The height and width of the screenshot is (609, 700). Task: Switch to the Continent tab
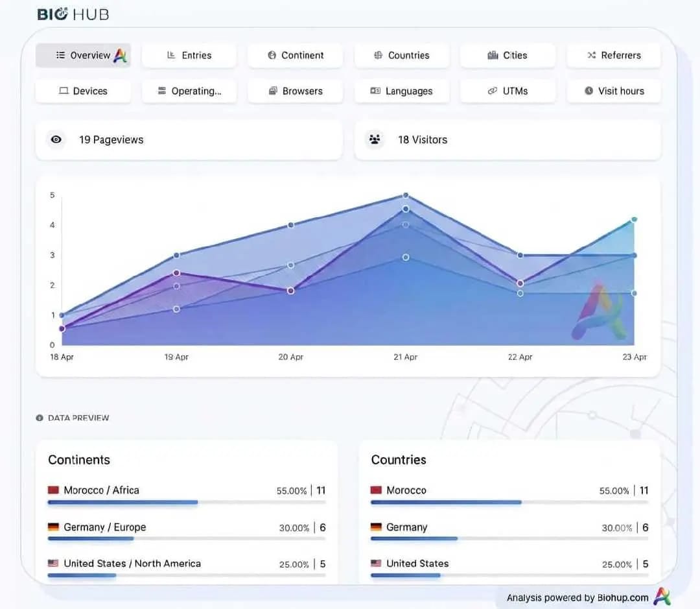coord(295,55)
